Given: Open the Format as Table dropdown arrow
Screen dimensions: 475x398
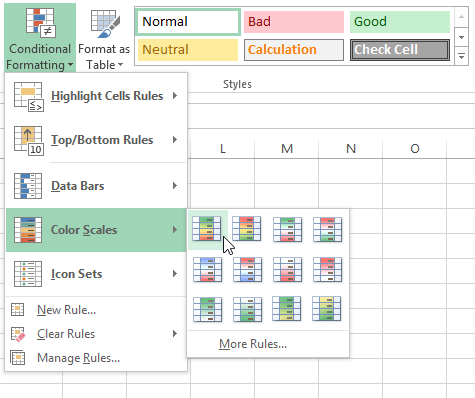Looking at the screenshot, I should 121,65.
